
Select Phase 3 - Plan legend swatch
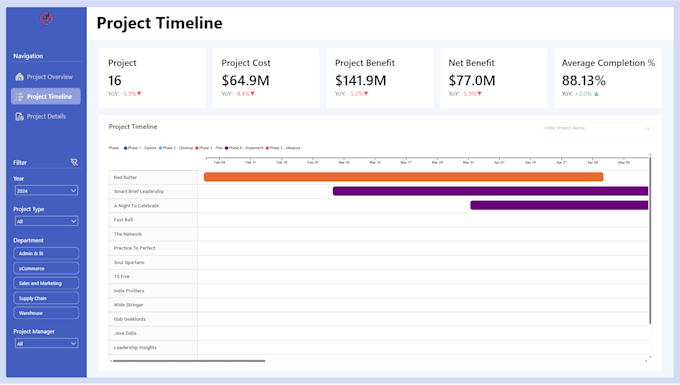(x=197, y=148)
